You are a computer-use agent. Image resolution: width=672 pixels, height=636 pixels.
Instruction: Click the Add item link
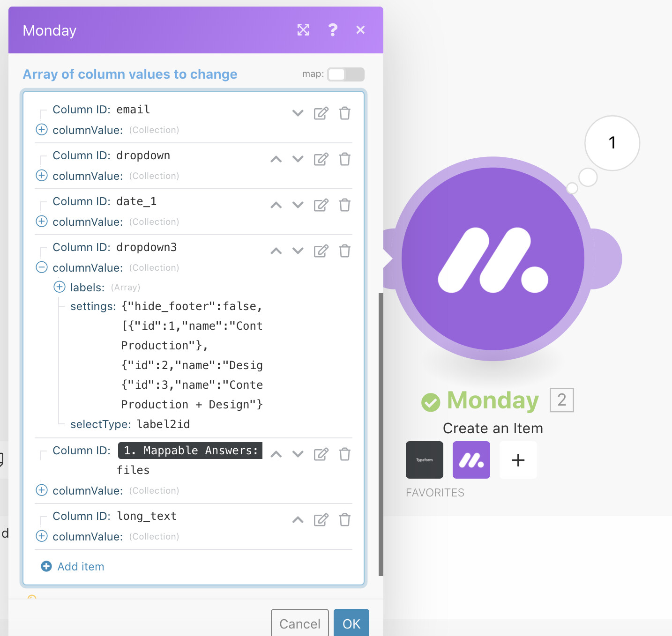click(x=73, y=566)
